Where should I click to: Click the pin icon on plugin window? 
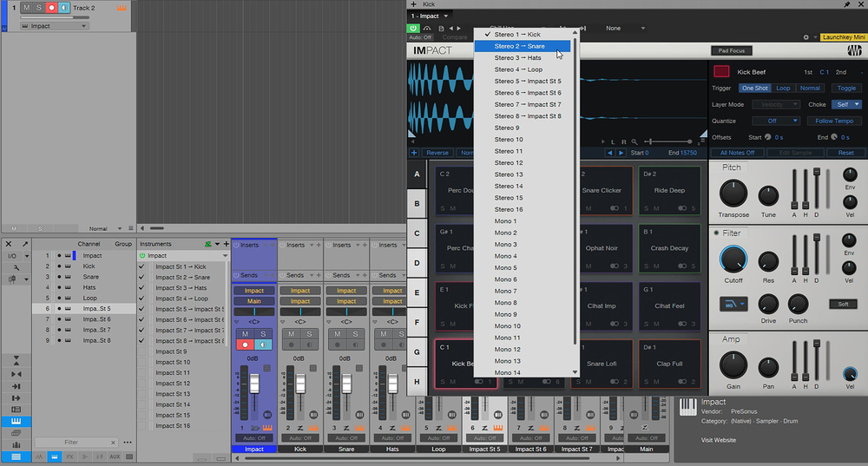(x=846, y=4)
